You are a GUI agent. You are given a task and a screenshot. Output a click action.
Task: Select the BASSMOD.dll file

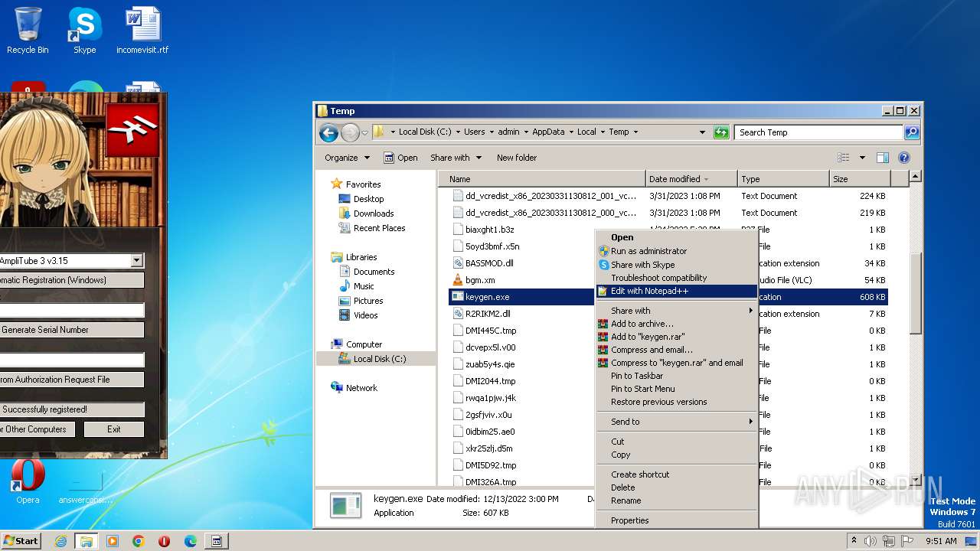[x=489, y=263]
